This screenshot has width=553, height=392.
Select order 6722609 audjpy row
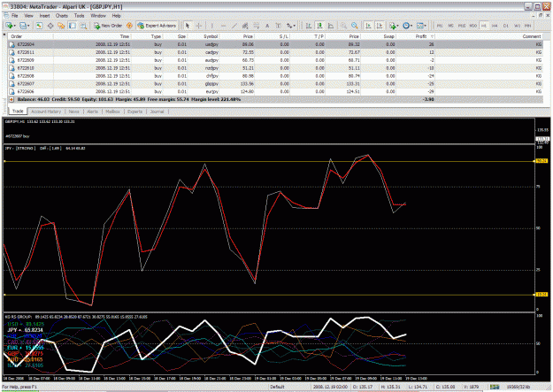coord(275,60)
